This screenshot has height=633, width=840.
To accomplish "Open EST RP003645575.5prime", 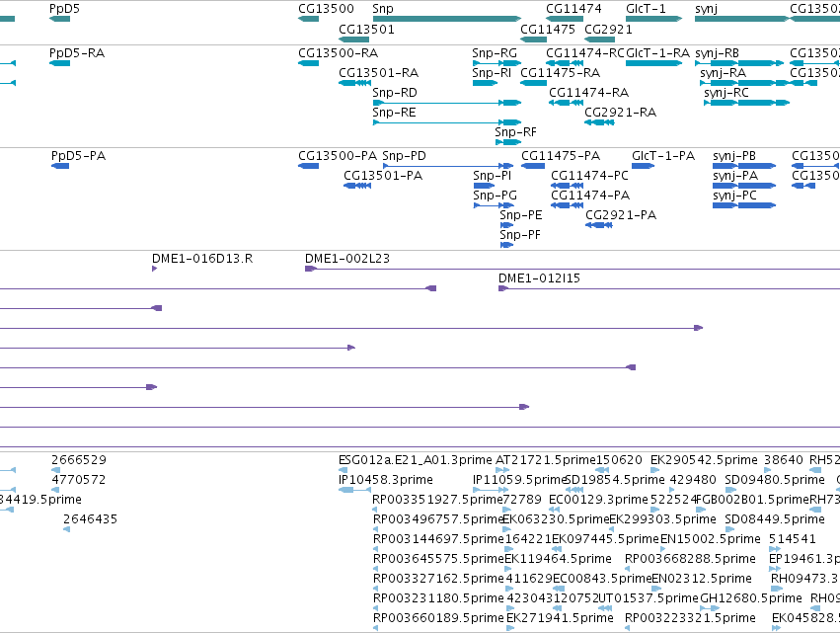I will pyautogui.click(x=438, y=559).
